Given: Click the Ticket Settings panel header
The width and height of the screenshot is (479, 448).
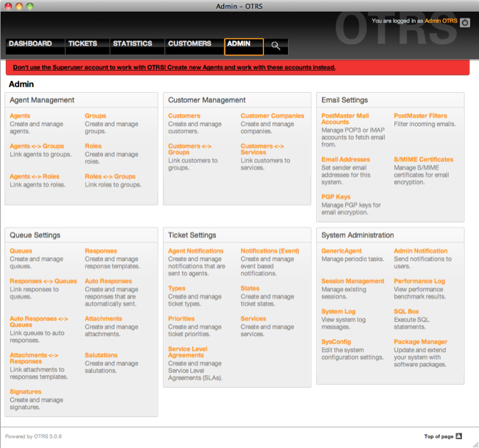Looking at the screenshot, I should point(237,235).
